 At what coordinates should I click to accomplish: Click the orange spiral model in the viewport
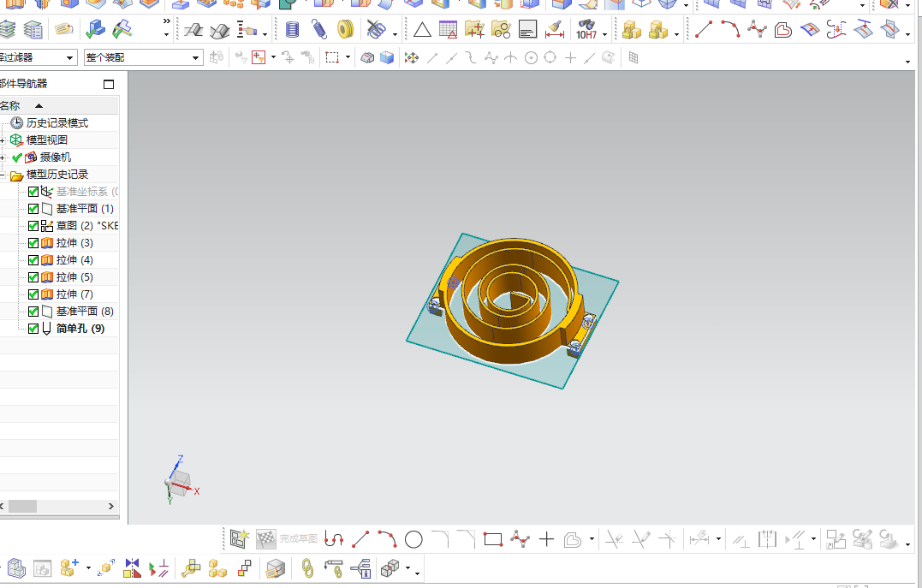[512, 300]
